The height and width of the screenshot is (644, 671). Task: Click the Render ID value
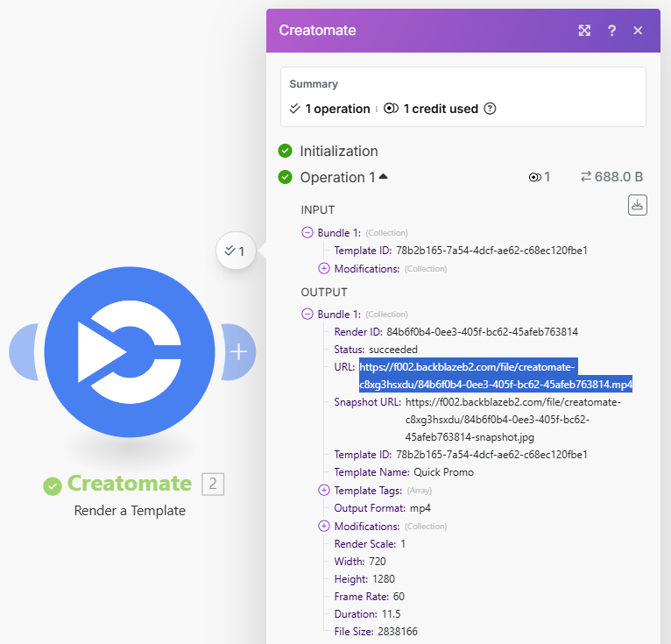click(x=482, y=332)
